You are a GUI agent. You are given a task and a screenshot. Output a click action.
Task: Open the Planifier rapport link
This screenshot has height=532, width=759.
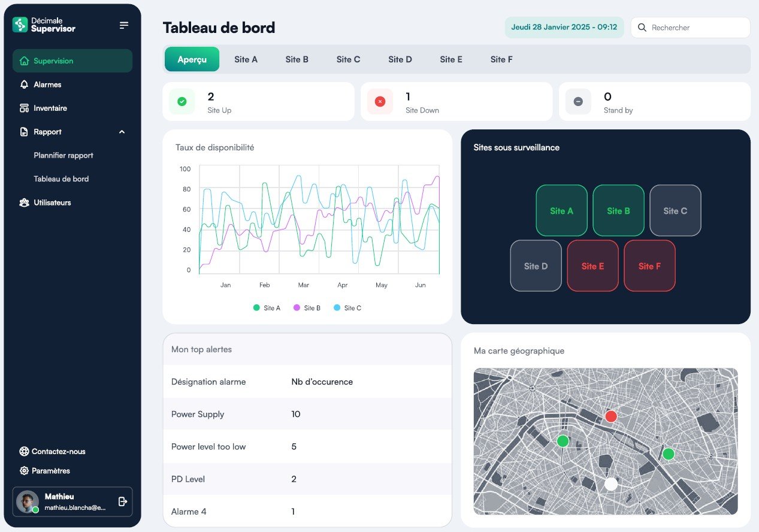(x=63, y=155)
